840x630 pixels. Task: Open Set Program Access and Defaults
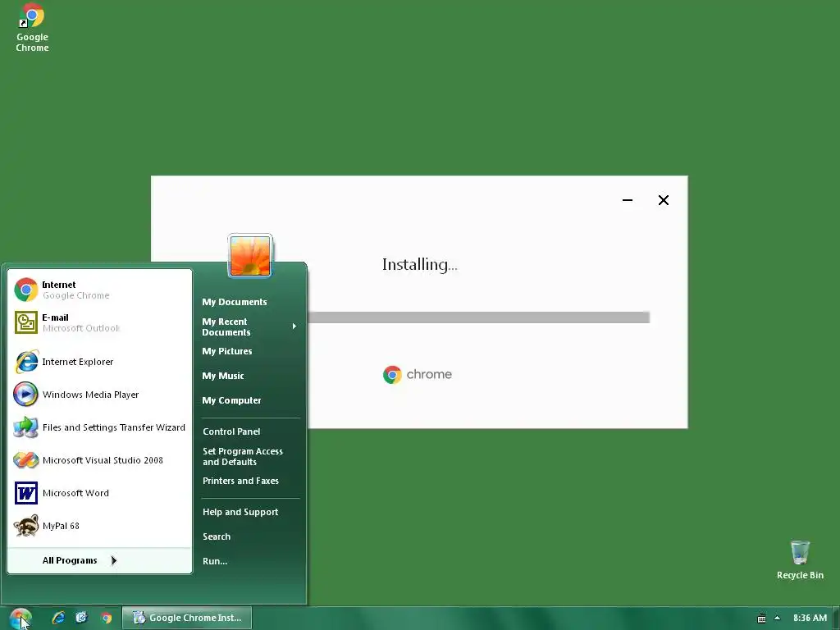[243, 456]
